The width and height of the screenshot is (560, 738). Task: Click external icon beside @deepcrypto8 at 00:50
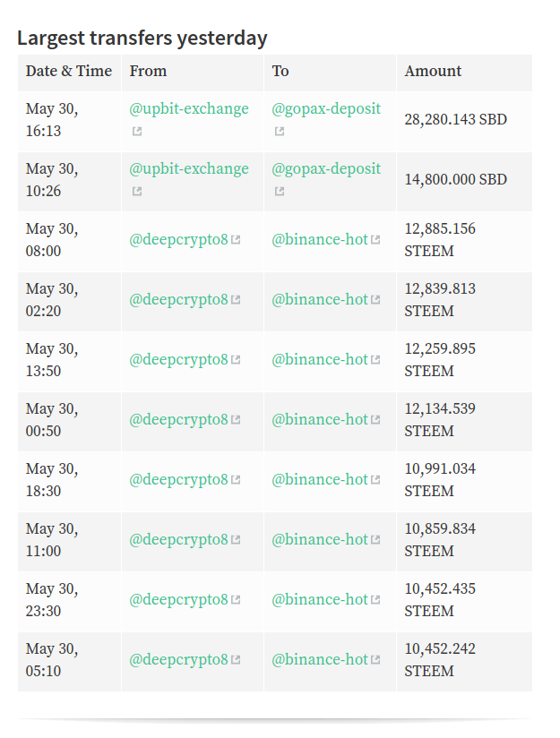(x=236, y=420)
